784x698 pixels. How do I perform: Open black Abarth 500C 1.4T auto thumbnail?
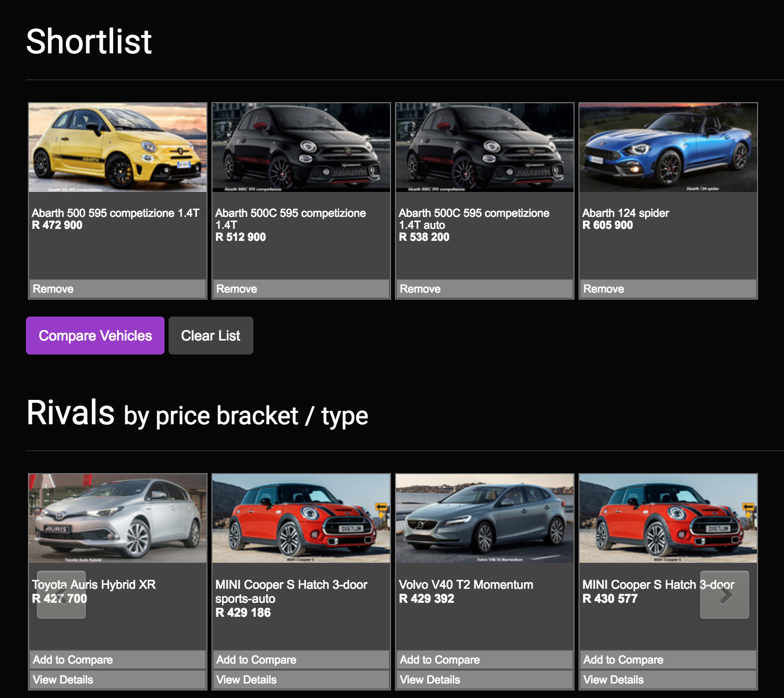[x=485, y=148]
